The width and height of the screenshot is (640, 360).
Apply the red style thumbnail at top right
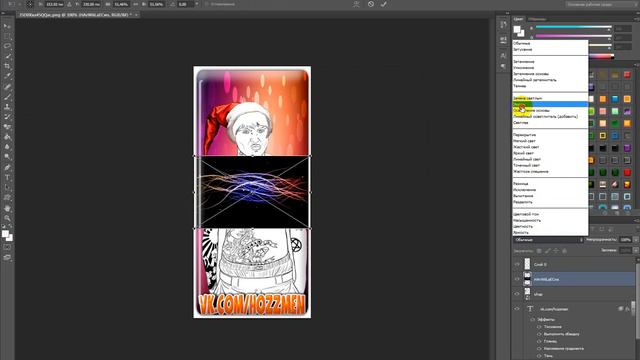tap(627, 75)
